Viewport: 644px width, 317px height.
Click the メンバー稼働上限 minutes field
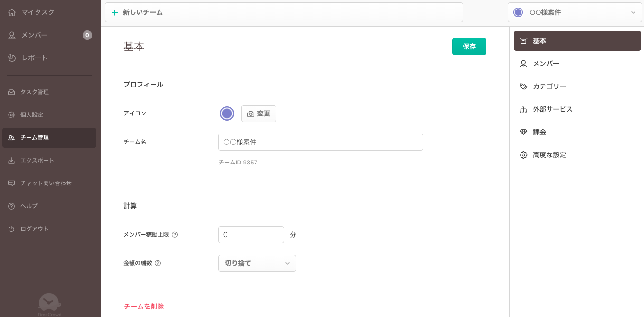coord(251,235)
